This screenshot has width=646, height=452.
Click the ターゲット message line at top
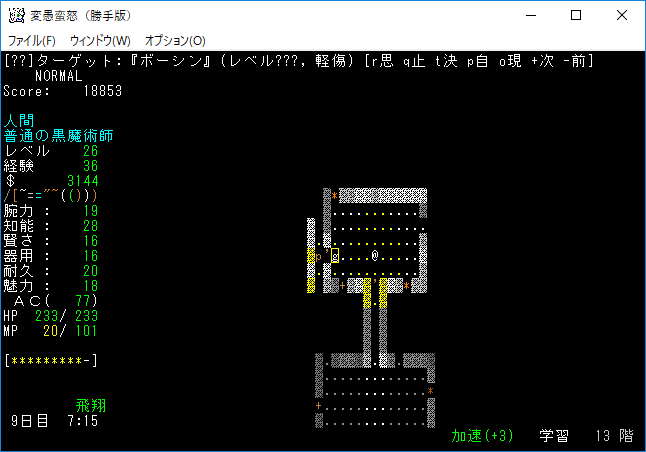click(300, 62)
